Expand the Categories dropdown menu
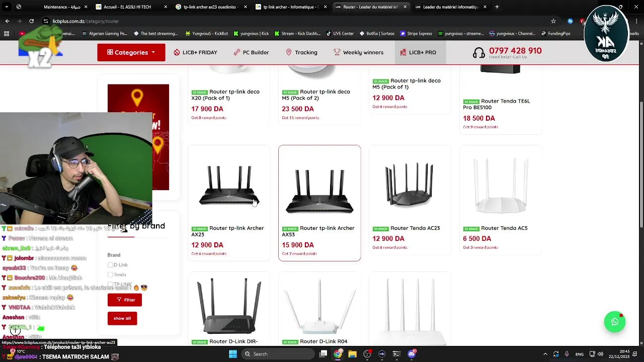Image resolution: width=644 pixels, height=362 pixels. pyautogui.click(x=131, y=52)
